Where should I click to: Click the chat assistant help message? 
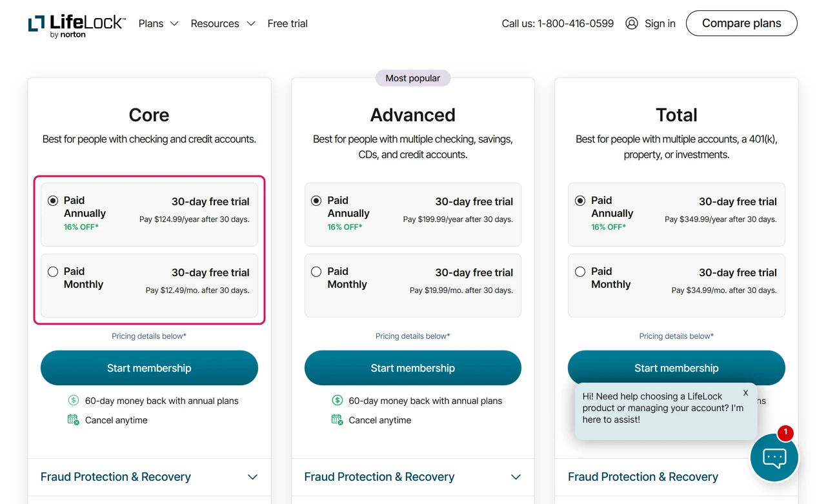point(663,408)
